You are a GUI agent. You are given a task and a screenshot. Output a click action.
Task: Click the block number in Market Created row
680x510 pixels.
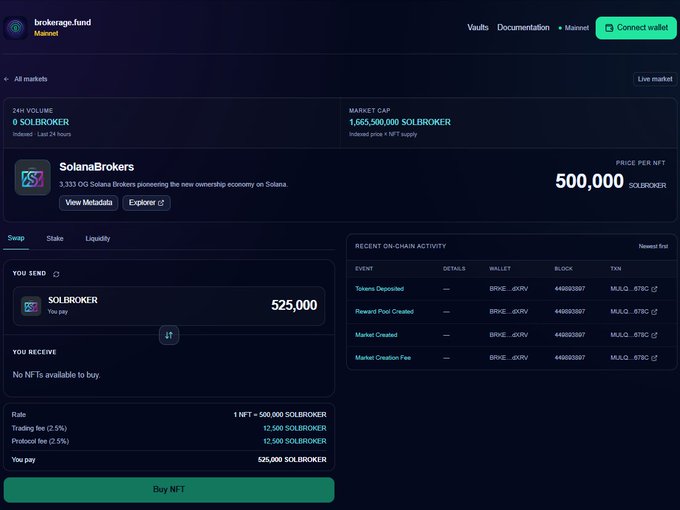[x=569, y=335]
